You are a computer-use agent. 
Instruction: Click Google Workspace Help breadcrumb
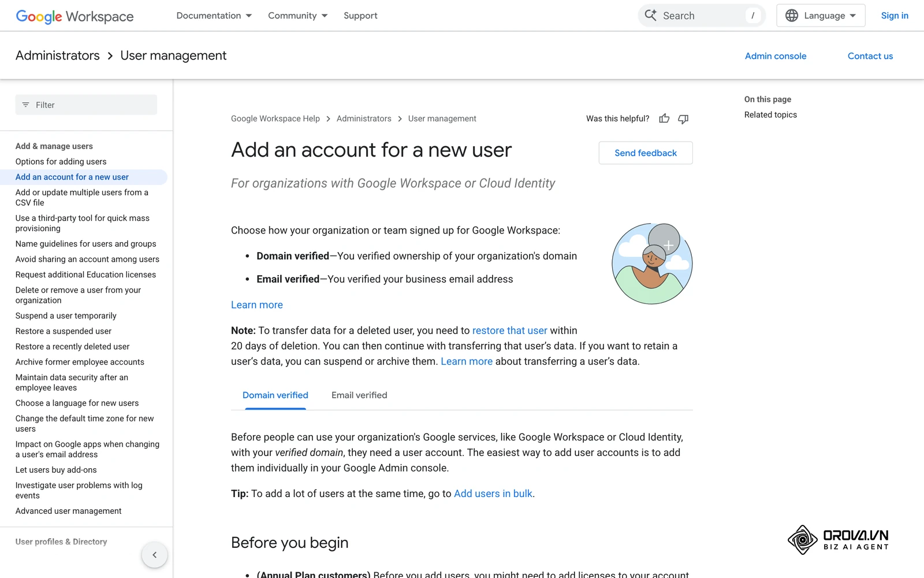click(x=275, y=118)
